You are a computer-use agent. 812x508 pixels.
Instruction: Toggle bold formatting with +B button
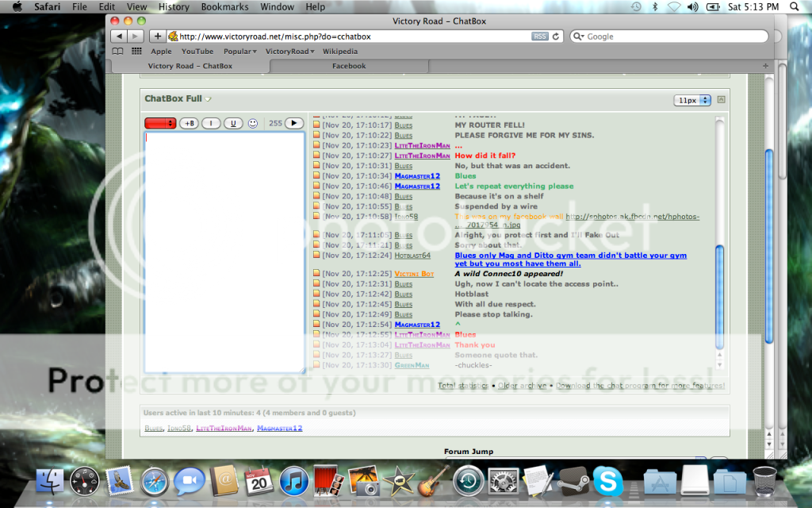click(x=189, y=123)
